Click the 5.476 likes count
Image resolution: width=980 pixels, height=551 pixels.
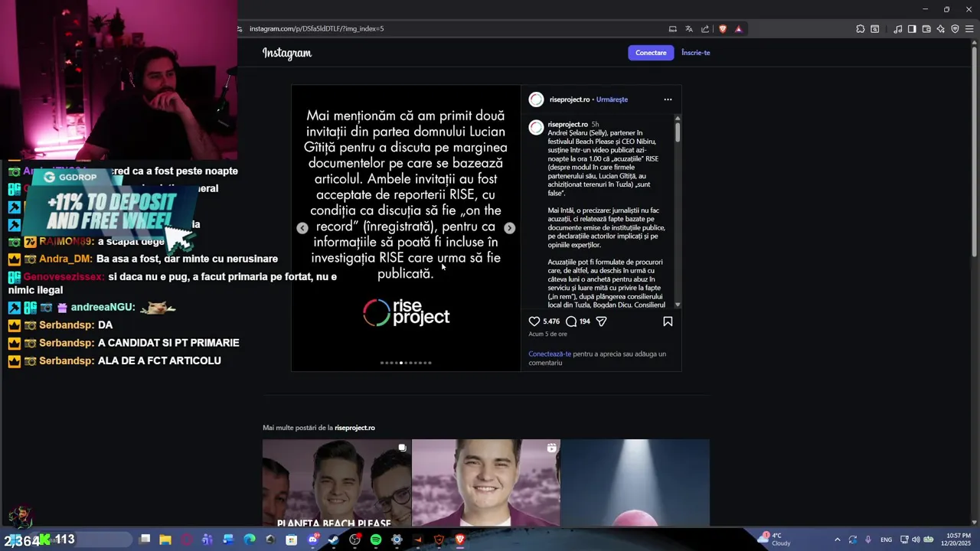(x=551, y=321)
